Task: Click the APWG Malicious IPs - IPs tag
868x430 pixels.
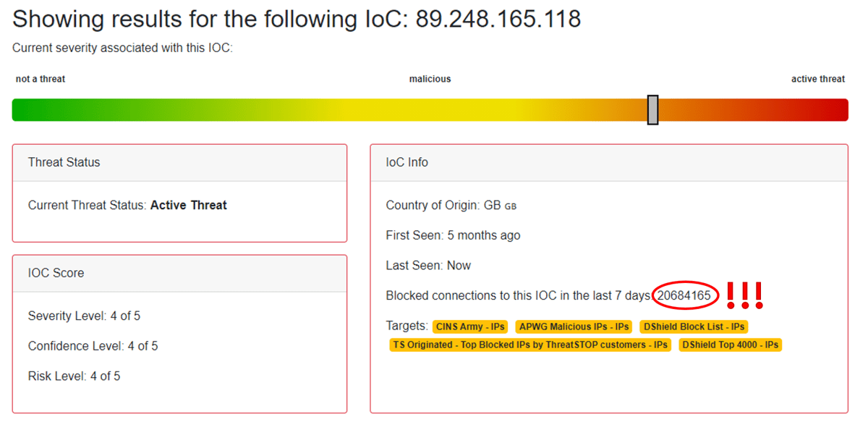Action: click(574, 326)
